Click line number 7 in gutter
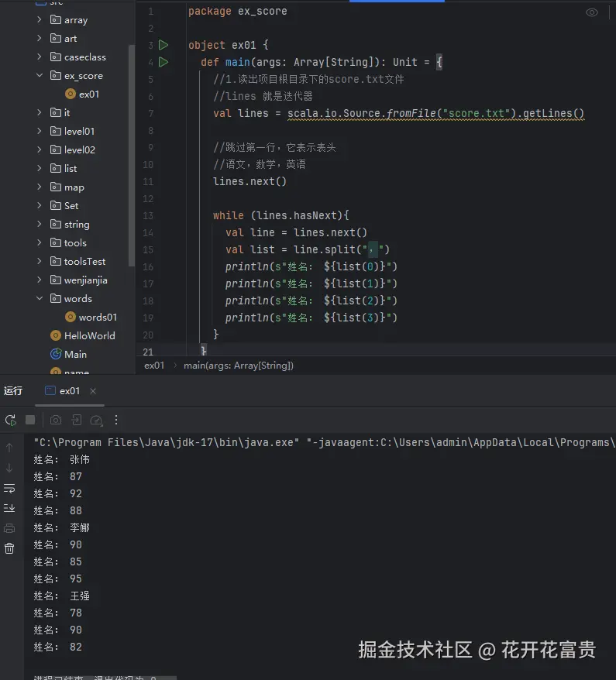Image resolution: width=616 pixels, height=680 pixels. 150,114
